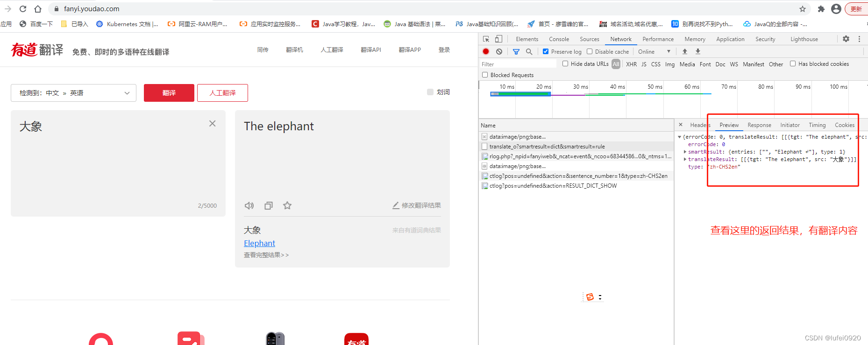Click the red 翻译 button
Screen dimensions: 868x345
(x=169, y=93)
